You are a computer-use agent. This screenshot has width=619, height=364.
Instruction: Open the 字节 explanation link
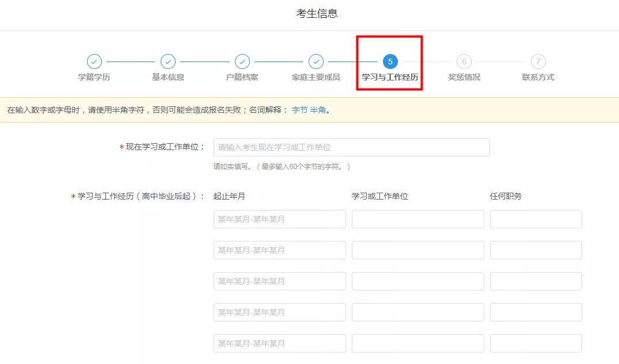tap(299, 110)
